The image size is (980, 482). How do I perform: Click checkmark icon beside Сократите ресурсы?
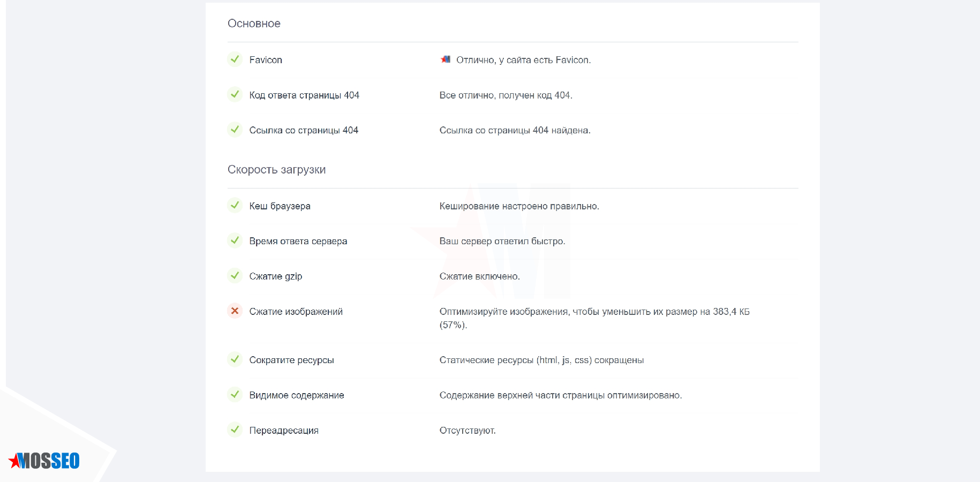235,359
